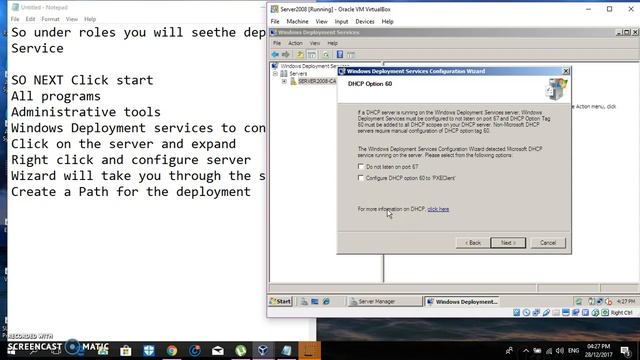
Task: Open Help menu in VirtualBox window
Action: [x=387, y=22]
